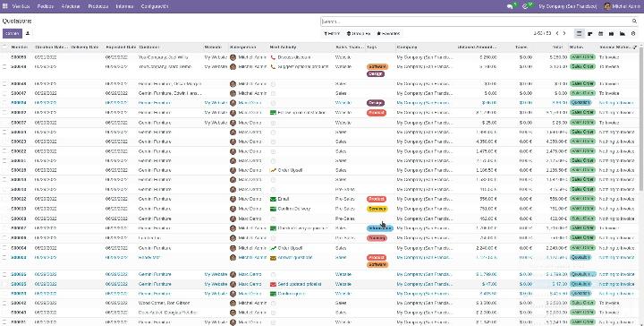Switch to graph view
The height and width of the screenshot is (326, 644).
[x=623, y=33]
